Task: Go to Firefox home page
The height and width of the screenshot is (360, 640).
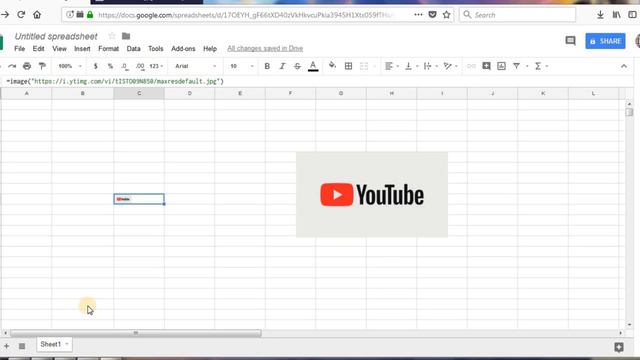Action: pos(37,15)
